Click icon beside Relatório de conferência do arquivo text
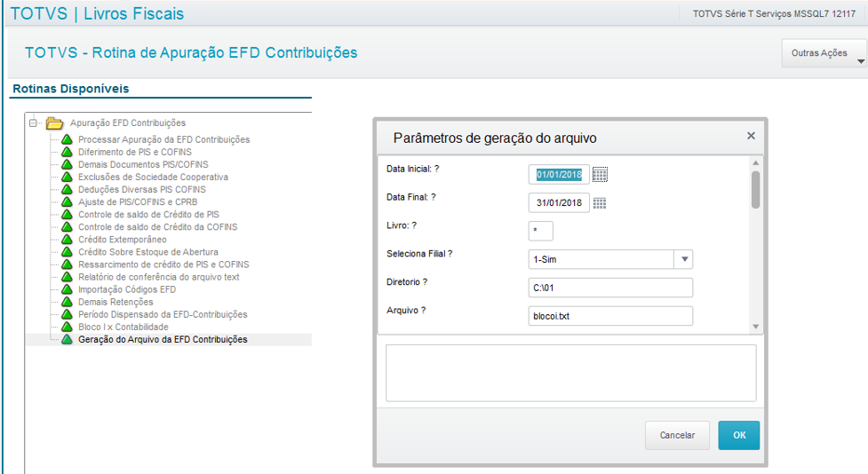Viewport: 868px width, 474px height. point(67,277)
